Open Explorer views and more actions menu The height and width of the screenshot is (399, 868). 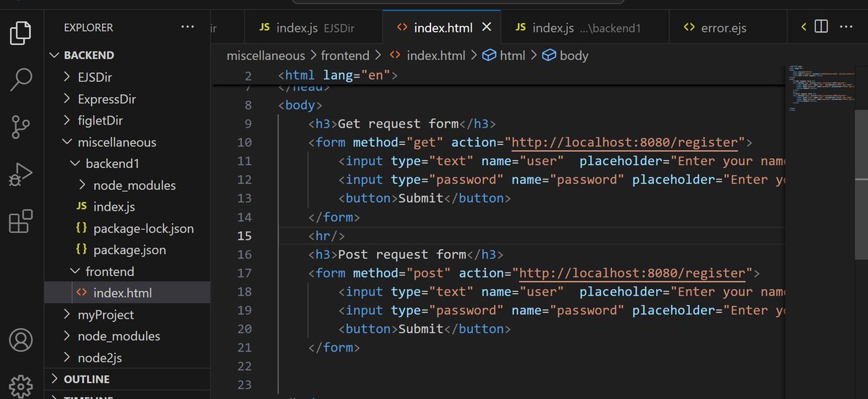[x=188, y=27]
